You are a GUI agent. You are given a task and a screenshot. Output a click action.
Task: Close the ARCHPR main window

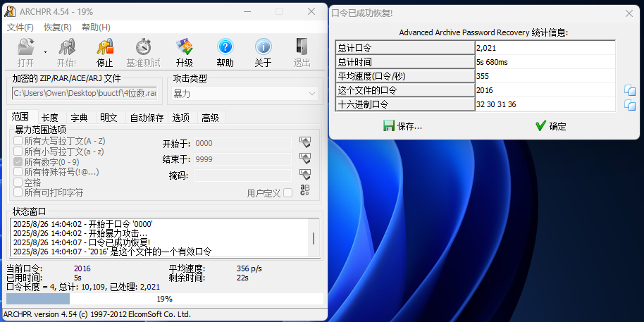tap(311, 11)
